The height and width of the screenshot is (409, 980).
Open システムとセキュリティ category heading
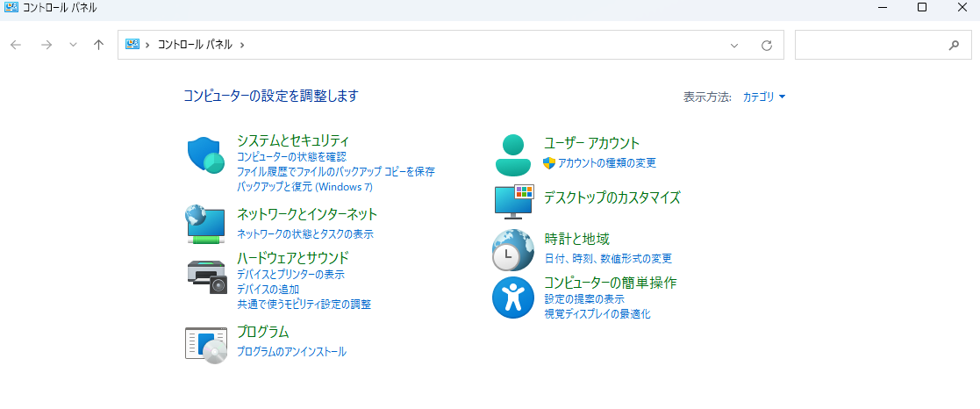[x=292, y=140]
